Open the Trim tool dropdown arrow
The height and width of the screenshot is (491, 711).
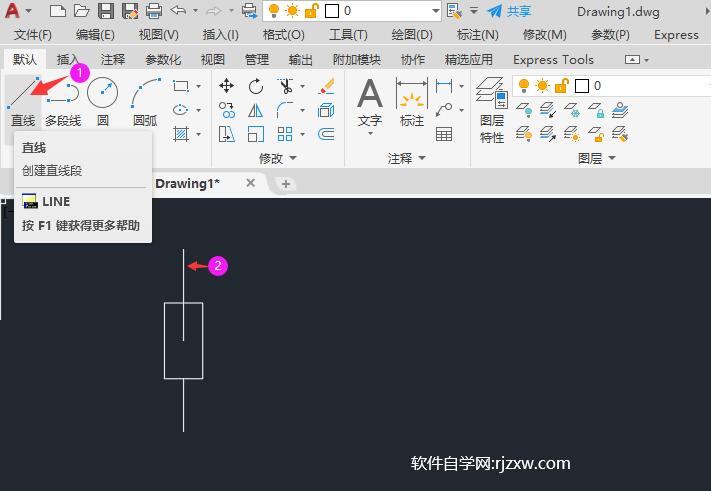pyautogui.click(x=302, y=86)
